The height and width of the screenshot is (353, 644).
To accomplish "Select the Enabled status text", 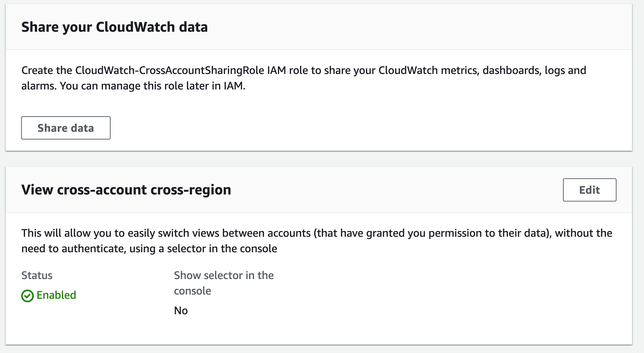I will coord(56,295).
